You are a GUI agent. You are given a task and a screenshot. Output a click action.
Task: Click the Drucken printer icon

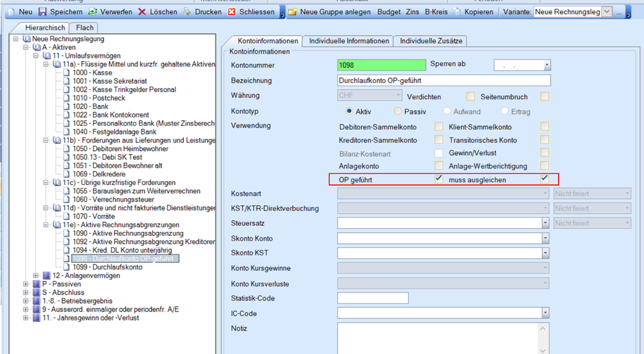pyautogui.click(x=187, y=11)
